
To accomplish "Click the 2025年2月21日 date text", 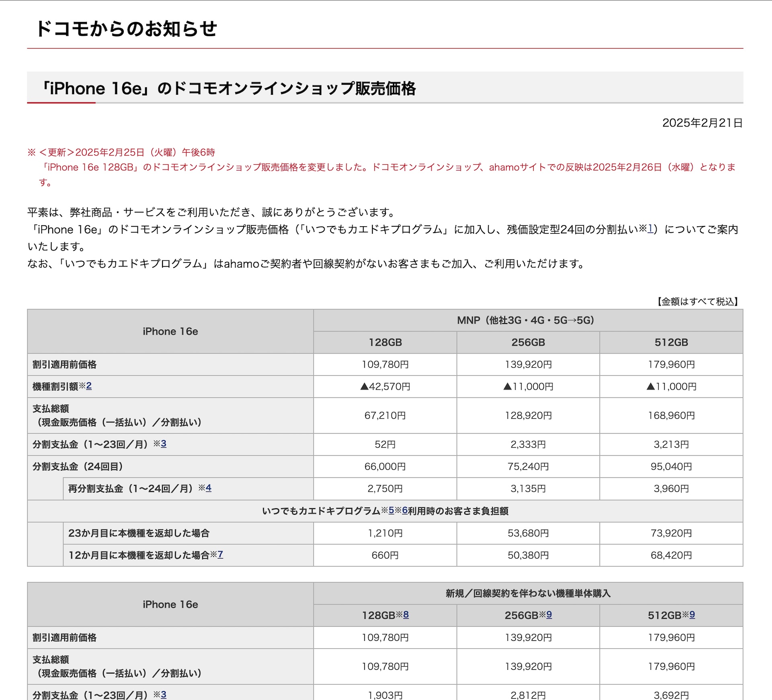I will 702,123.
